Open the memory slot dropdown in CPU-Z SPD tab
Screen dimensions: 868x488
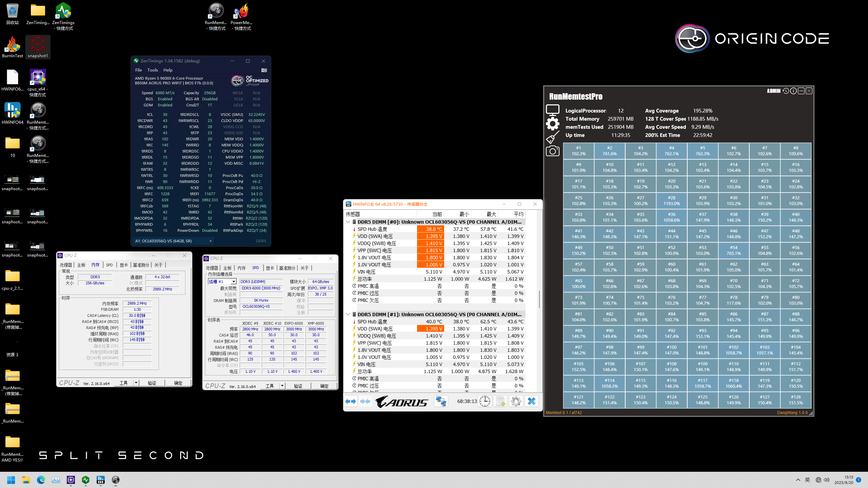tap(234, 281)
